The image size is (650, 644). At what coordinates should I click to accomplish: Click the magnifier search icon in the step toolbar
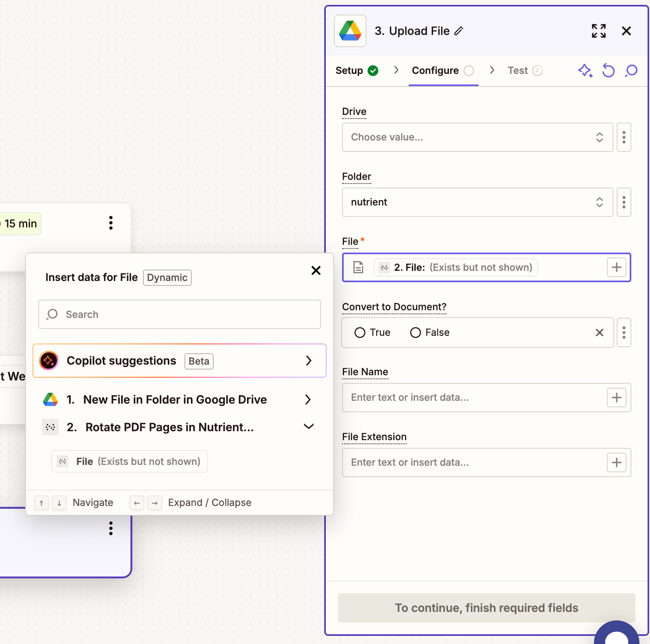click(x=631, y=71)
